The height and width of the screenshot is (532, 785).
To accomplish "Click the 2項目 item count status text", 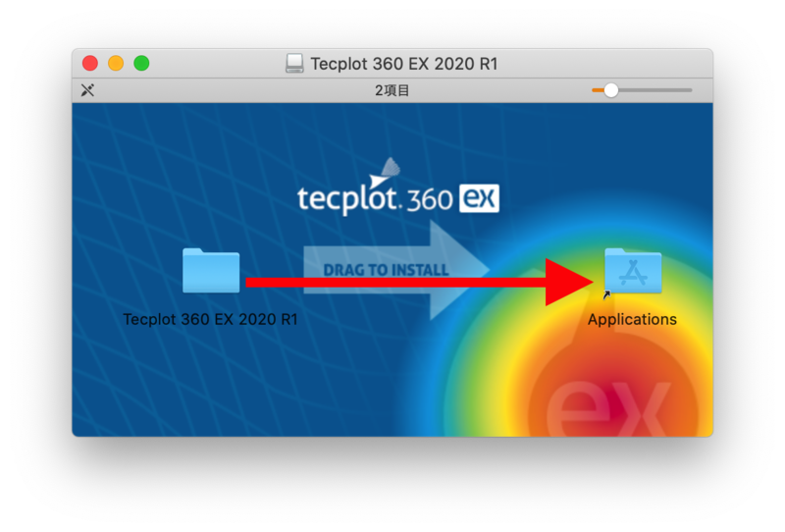I will 392,90.
